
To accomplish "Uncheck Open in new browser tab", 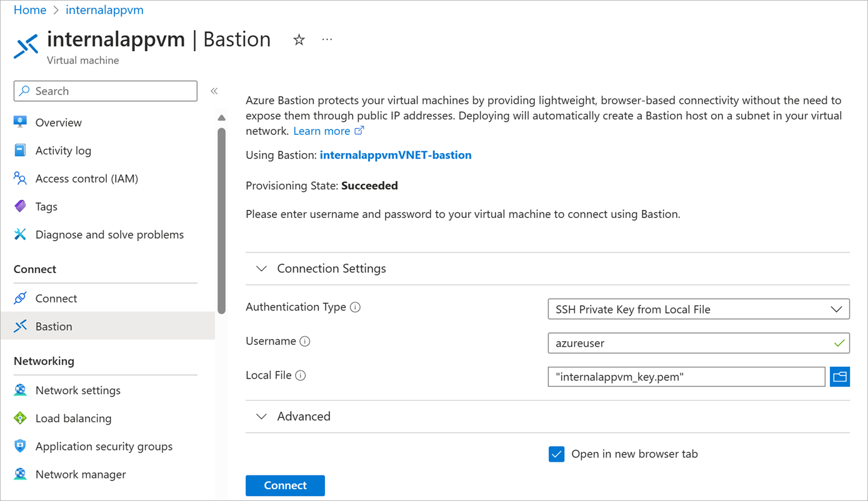I will click(x=556, y=454).
